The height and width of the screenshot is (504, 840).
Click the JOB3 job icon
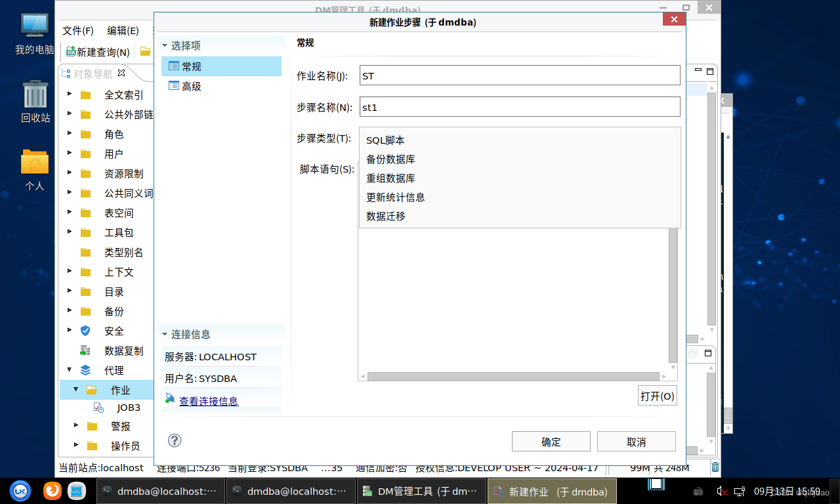tap(98, 408)
